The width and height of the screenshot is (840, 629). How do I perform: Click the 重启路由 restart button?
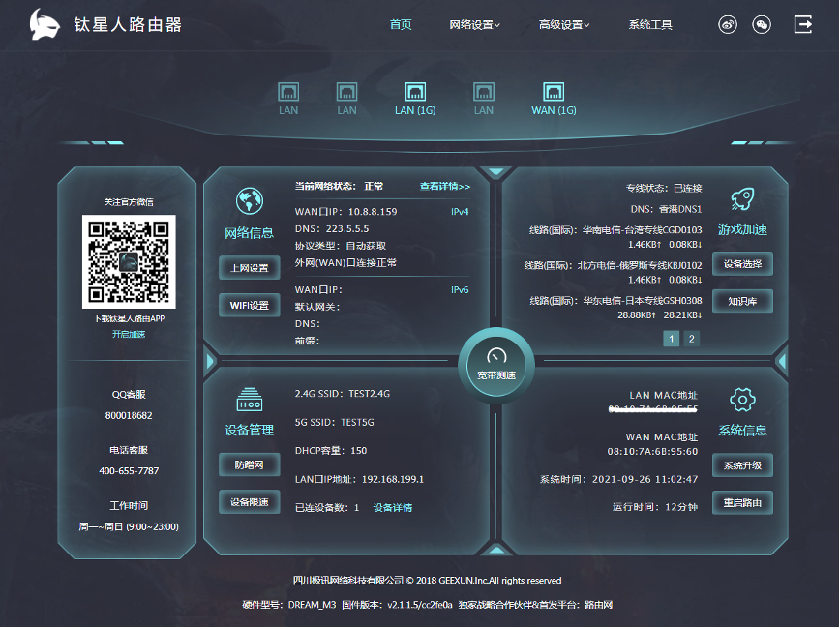pos(741,502)
